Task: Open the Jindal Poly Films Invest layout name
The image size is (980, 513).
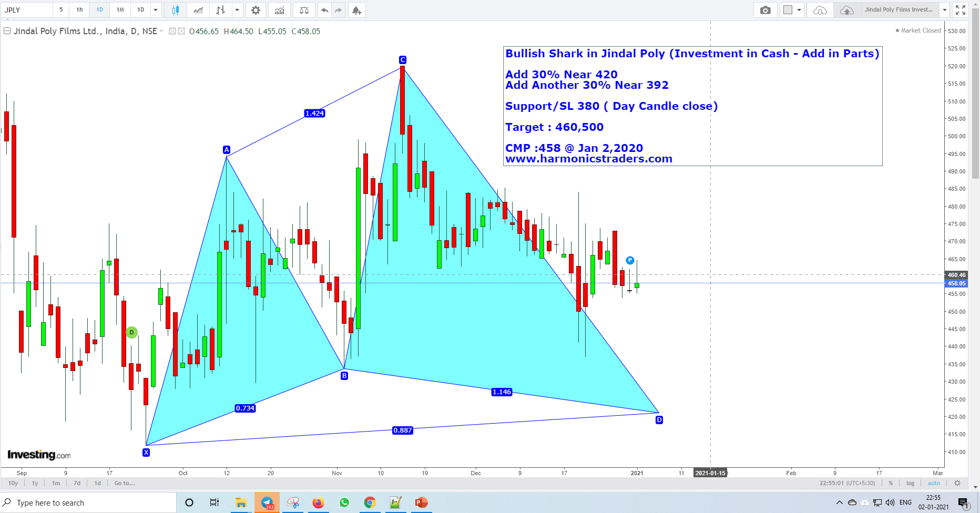Action: point(899,10)
